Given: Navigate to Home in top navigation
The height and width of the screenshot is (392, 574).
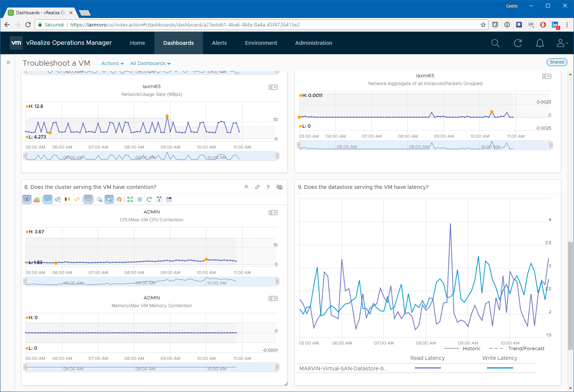Looking at the screenshot, I should pyautogui.click(x=137, y=43).
